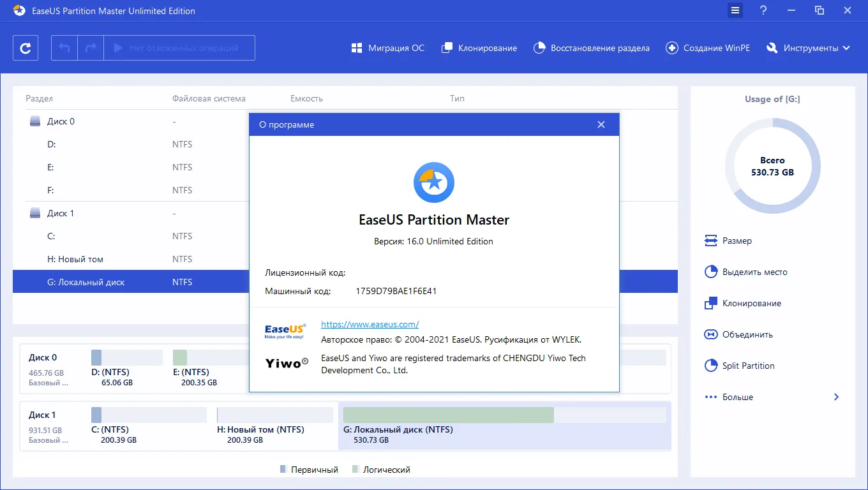This screenshot has height=490, width=868.
Task: Click the chevron arrow beside Больше
Action: pyautogui.click(x=836, y=397)
